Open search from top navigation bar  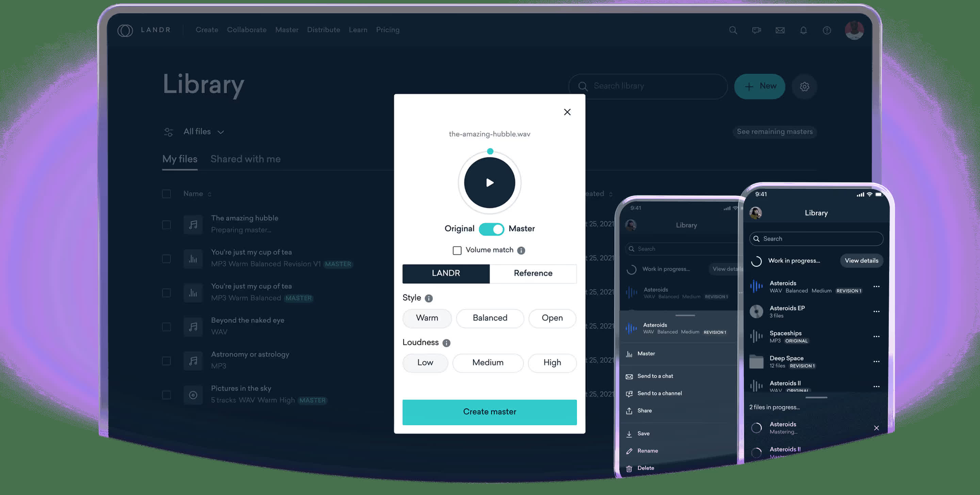(x=733, y=30)
